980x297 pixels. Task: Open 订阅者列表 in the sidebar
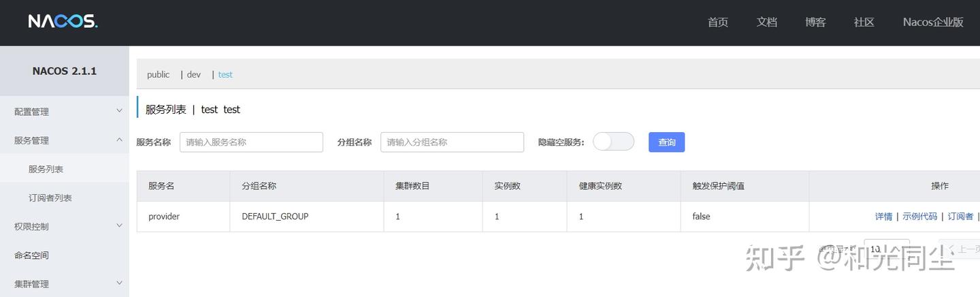pyautogui.click(x=50, y=198)
